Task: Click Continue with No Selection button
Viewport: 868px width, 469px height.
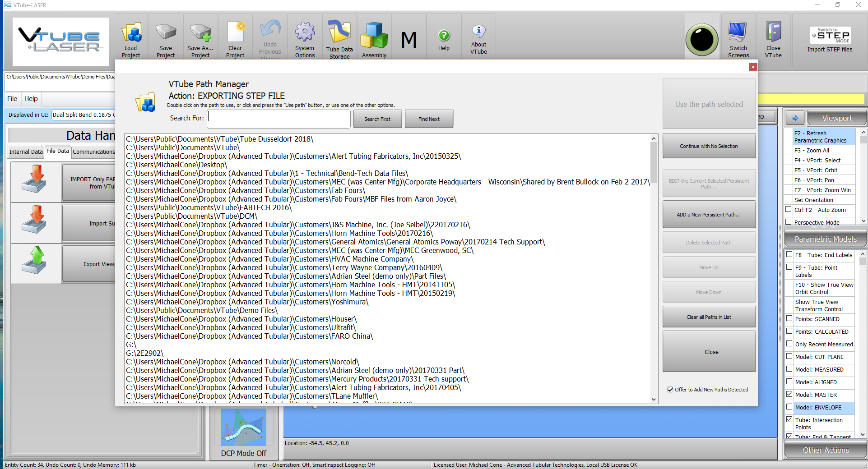Action: 709,146
